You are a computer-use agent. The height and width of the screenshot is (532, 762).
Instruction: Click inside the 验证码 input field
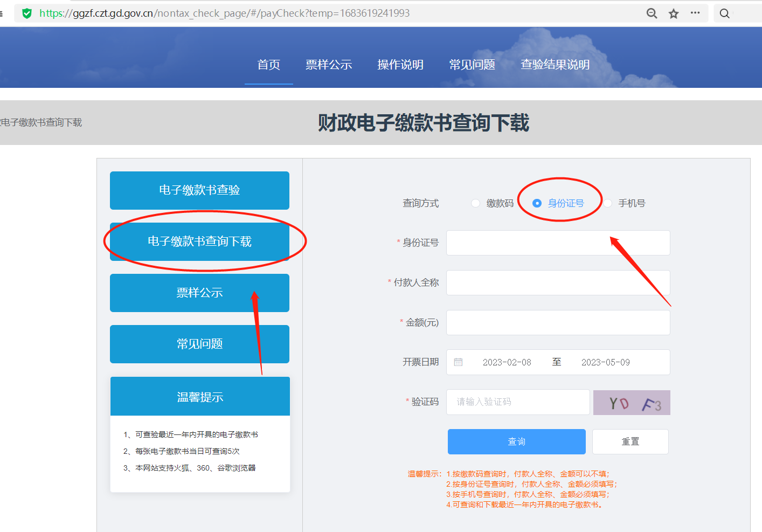click(x=517, y=402)
